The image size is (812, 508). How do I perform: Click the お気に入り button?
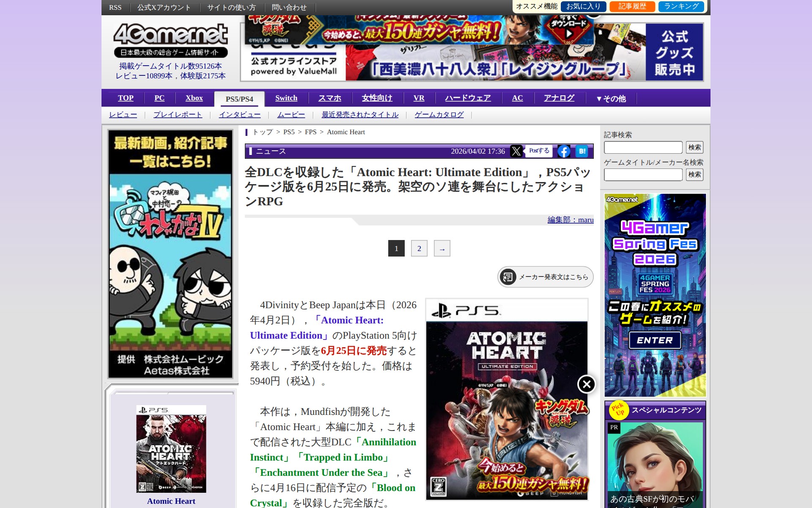[x=583, y=6]
